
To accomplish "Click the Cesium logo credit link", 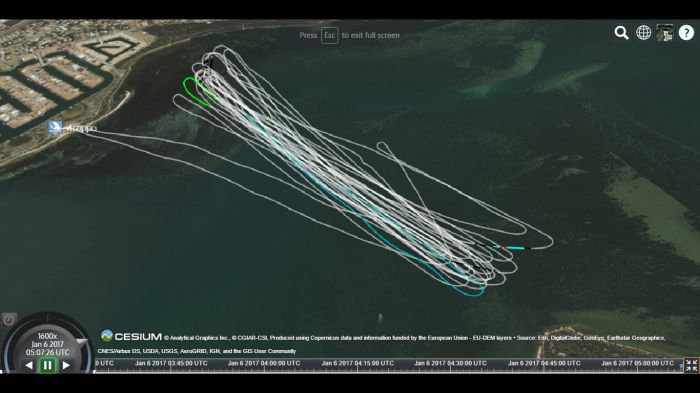I will coord(131,336).
